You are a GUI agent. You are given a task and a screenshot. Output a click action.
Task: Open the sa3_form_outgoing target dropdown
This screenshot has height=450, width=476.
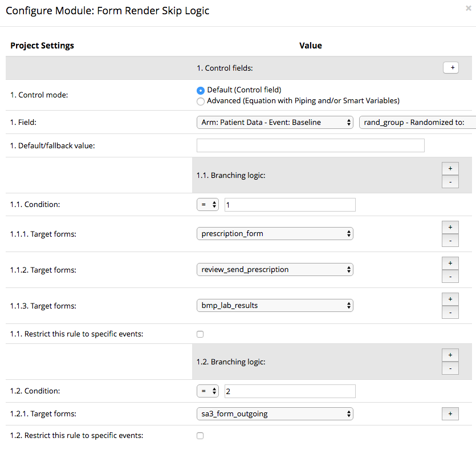pos(275,414)
